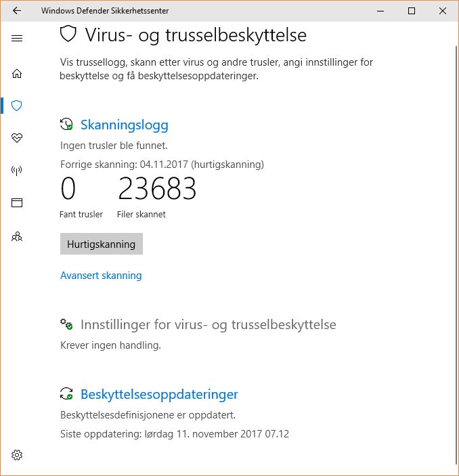Open device health heart icon
The image size is (459, 476).
pos(17,138)
